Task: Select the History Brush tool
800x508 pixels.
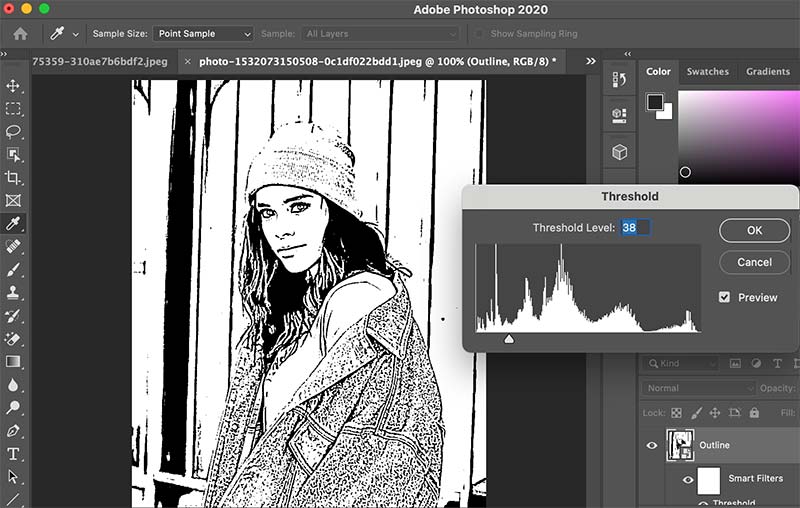Action: click(13, 316)
